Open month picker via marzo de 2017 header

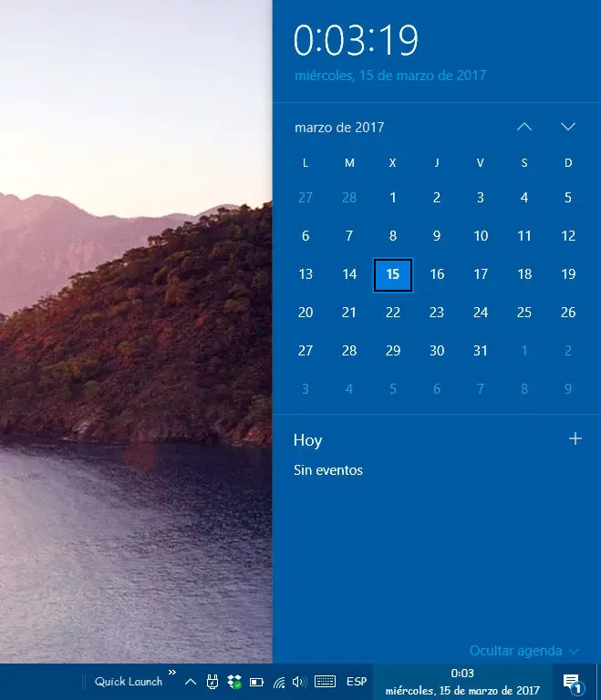point(339,128)
